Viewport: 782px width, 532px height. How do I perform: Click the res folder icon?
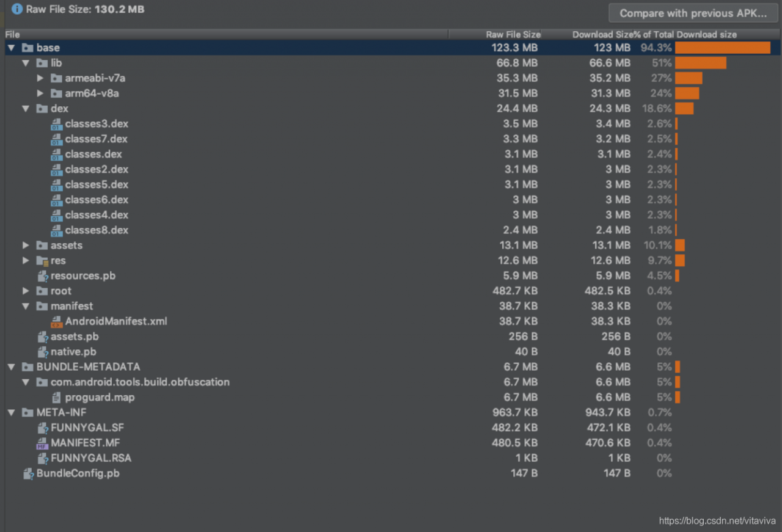(42, 261)
